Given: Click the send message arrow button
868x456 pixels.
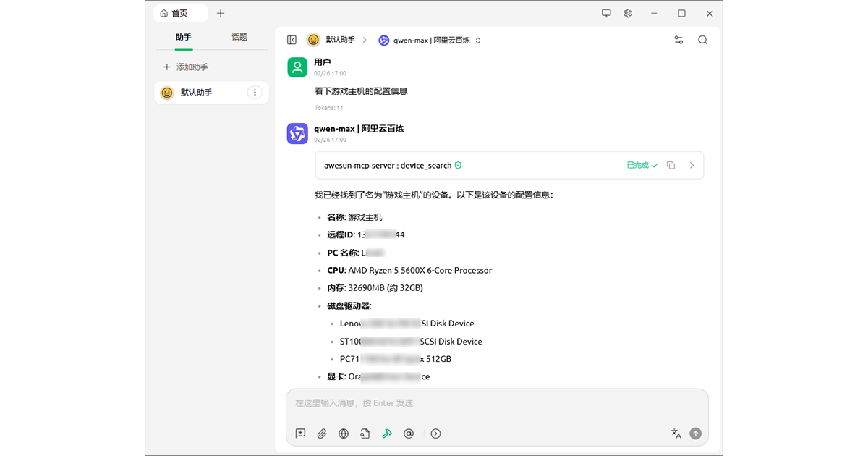Looking at the screenshot, I should (x=696, y=434).
